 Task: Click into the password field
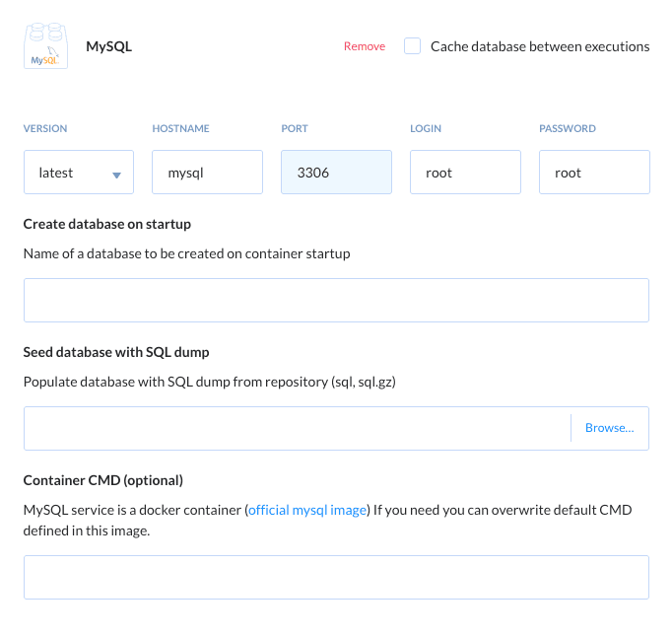594,173
